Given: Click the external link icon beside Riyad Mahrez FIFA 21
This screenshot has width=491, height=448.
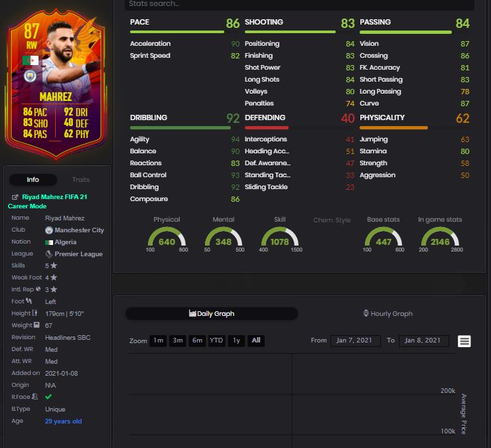Looking at the screenshot, I should tap(15, 197).
